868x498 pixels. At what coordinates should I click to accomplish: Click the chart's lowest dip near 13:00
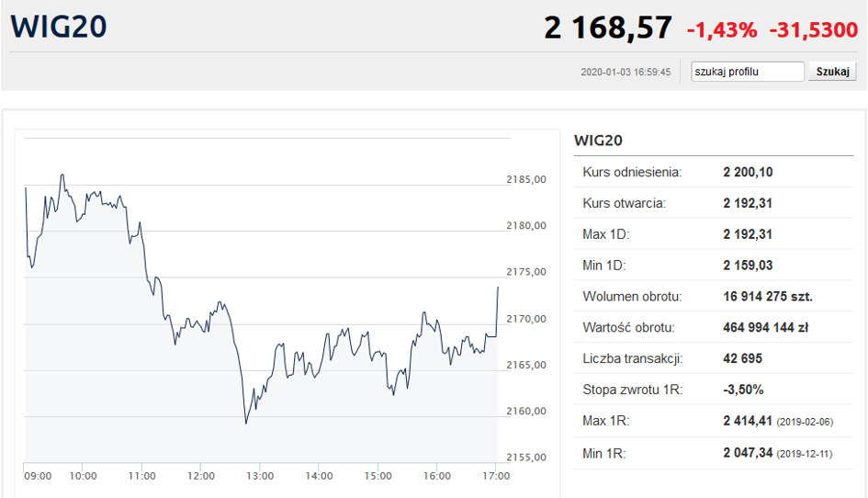point(246,423)
